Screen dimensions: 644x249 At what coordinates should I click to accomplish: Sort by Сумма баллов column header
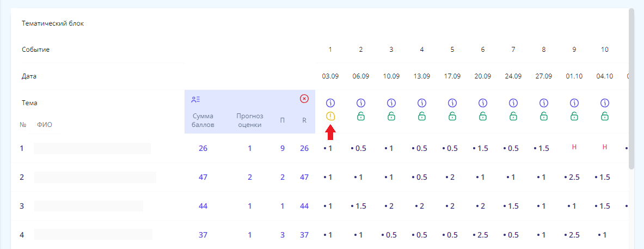click(203, 120)
